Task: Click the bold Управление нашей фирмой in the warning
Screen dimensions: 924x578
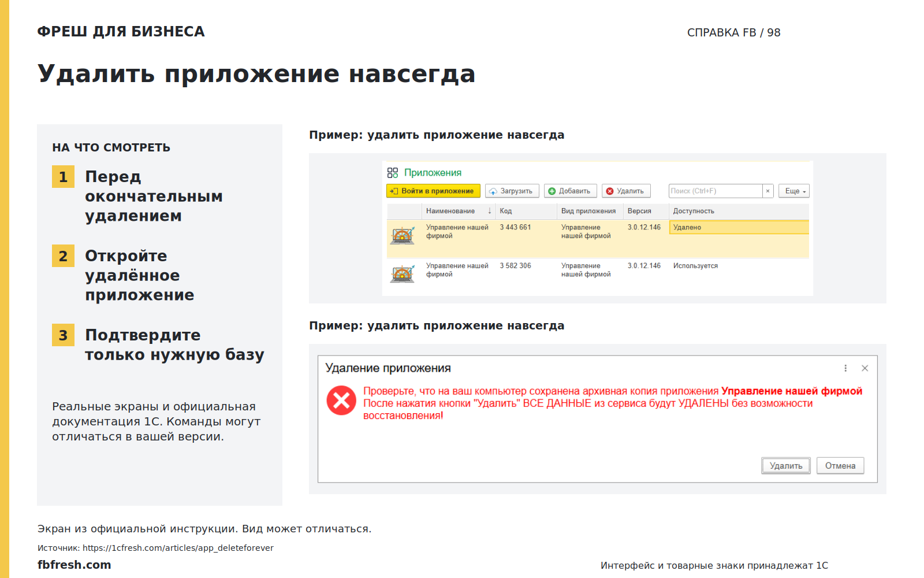Action: click(x=792, y=391)
